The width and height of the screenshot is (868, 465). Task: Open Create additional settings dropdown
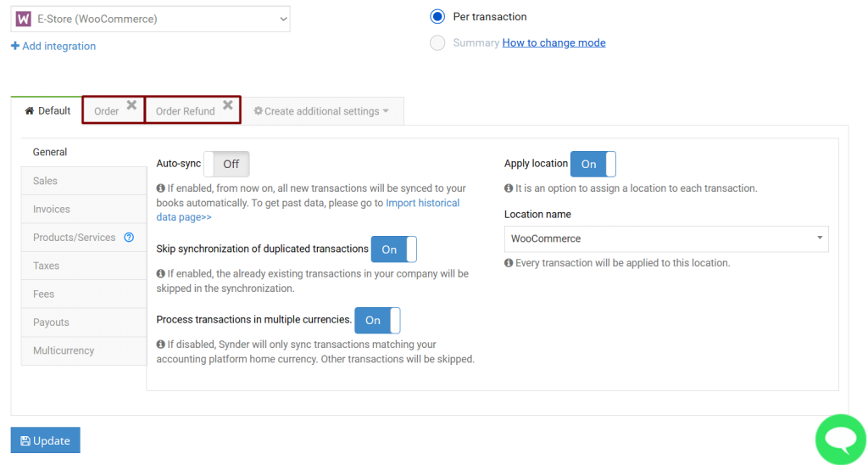[x=322, y=111]
